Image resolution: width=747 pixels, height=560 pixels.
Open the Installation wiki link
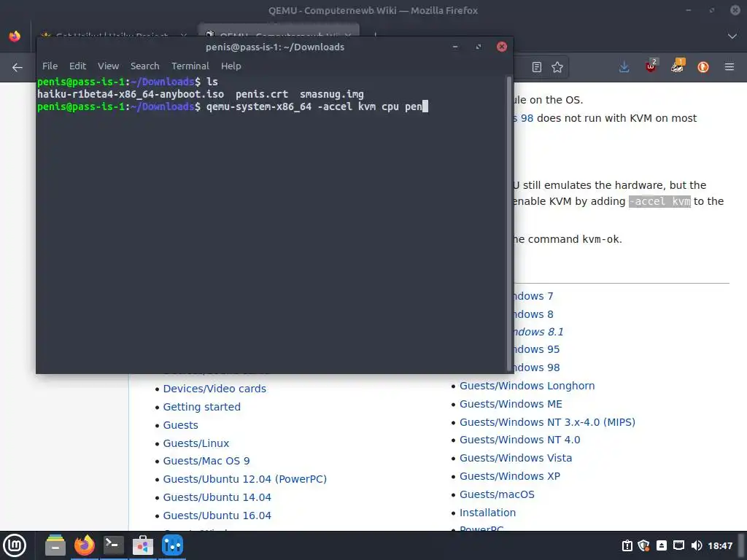click(x=487, y=513)
